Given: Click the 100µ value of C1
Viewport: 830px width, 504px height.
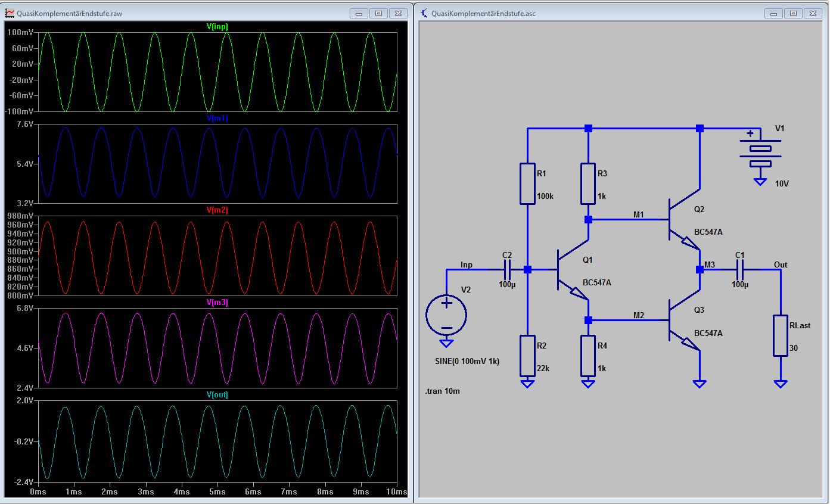Looking at the screenshot, I should pyautogui.click(x=740, y=284).
